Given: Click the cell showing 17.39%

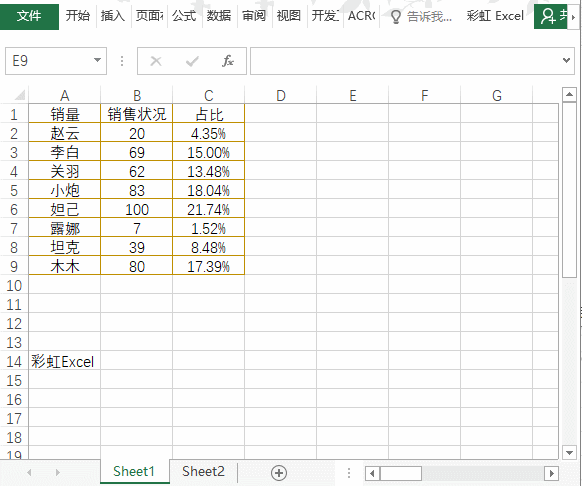Looking at the screenshot, I should click(x=209, y=266).
